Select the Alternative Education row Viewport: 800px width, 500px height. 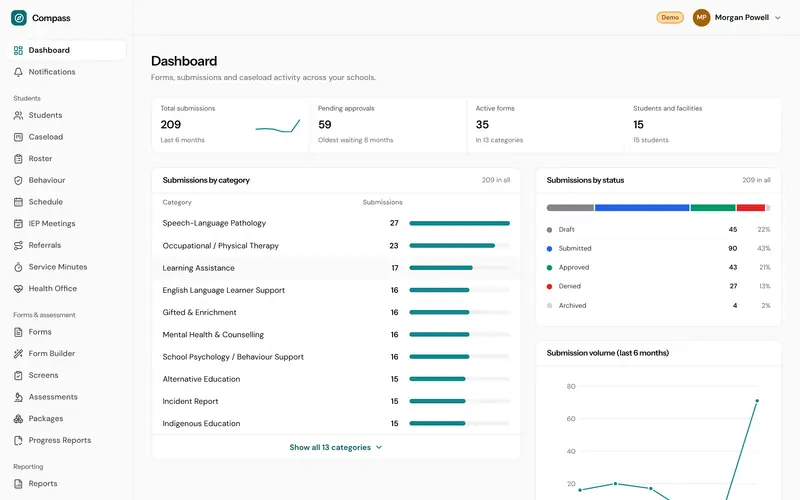tap(336, 380)
